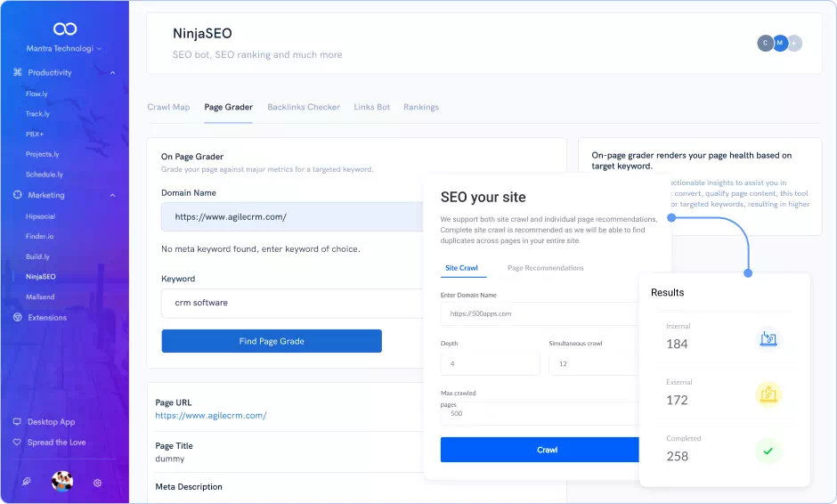Image resolution: width=837 pixels, height=504 pixels.
Task: Open the Desktop App link
Action: click(52, 422)
